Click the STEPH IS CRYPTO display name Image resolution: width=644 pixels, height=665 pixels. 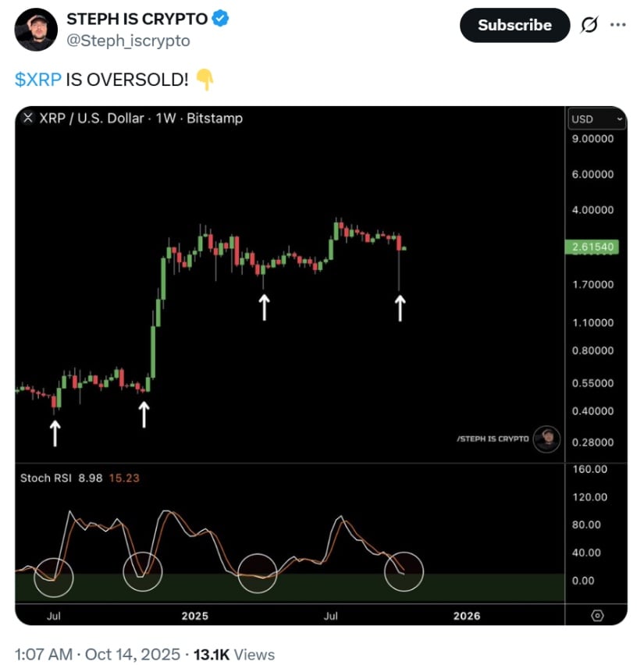click(137, 20)
